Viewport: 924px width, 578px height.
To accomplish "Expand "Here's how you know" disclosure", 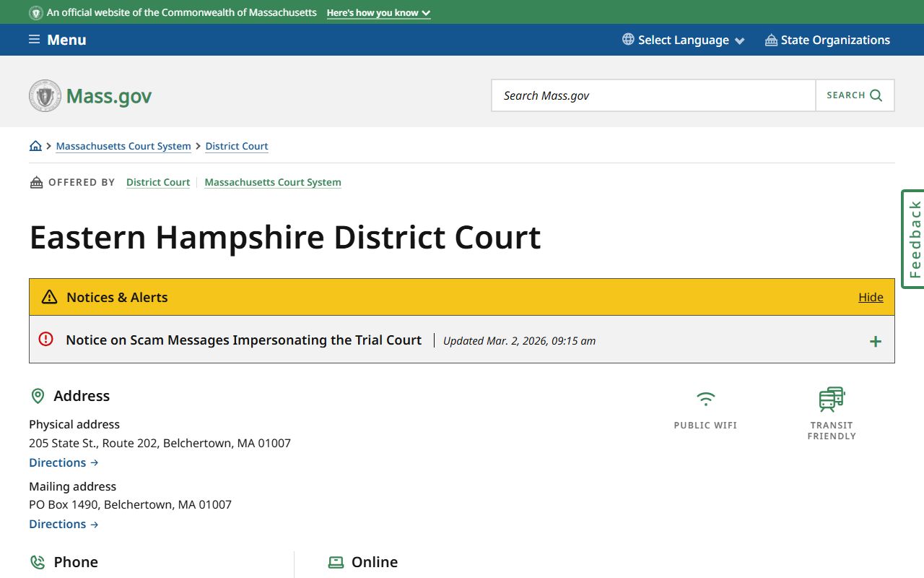I will tap(378, 13).
